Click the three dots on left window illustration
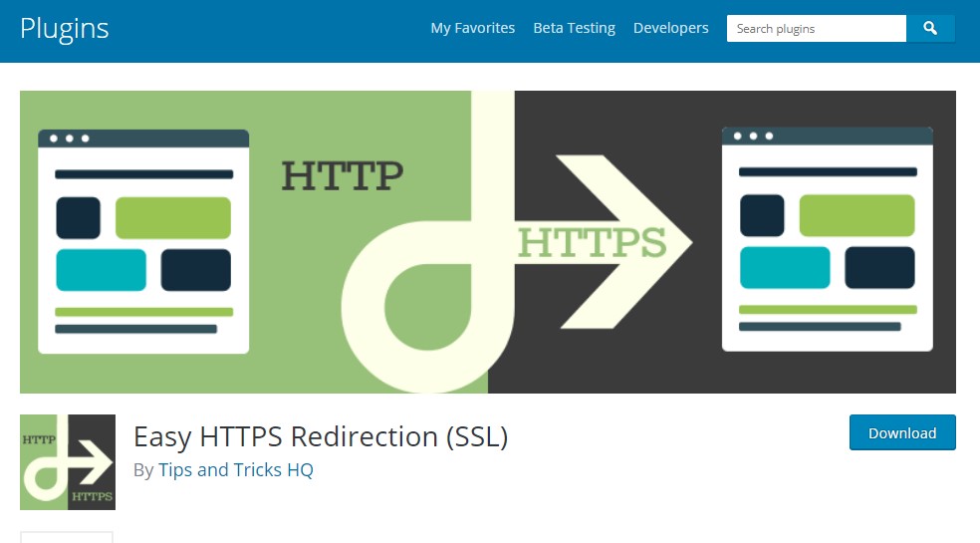This screenshot has height=543, width=980. (x=69, y=138)
